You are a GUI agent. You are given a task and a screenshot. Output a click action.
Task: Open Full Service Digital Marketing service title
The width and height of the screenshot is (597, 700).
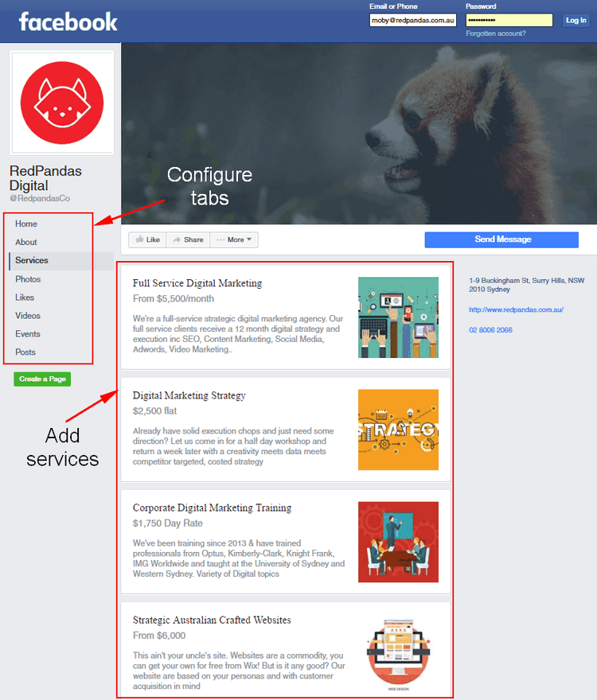point(197,283)
